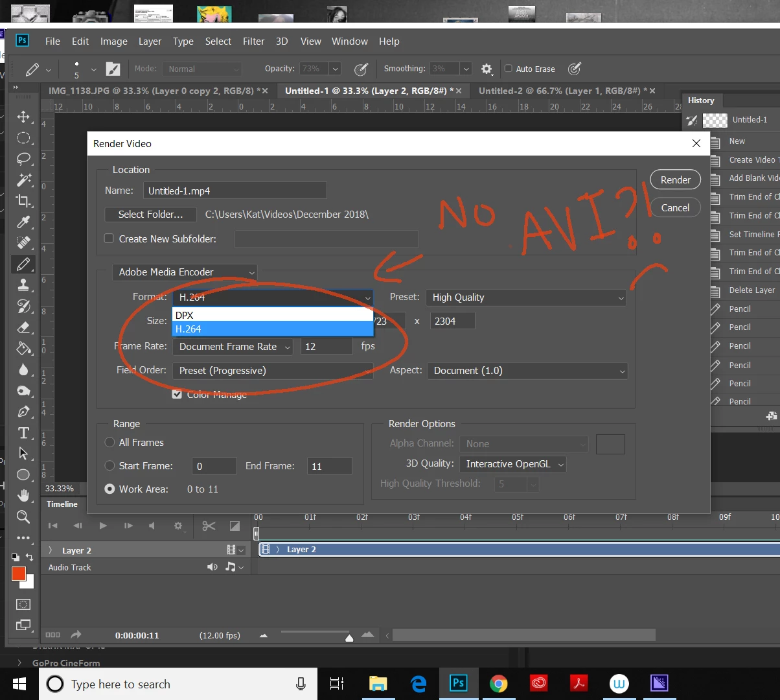Choose DPX from Format list

point(273,315)
